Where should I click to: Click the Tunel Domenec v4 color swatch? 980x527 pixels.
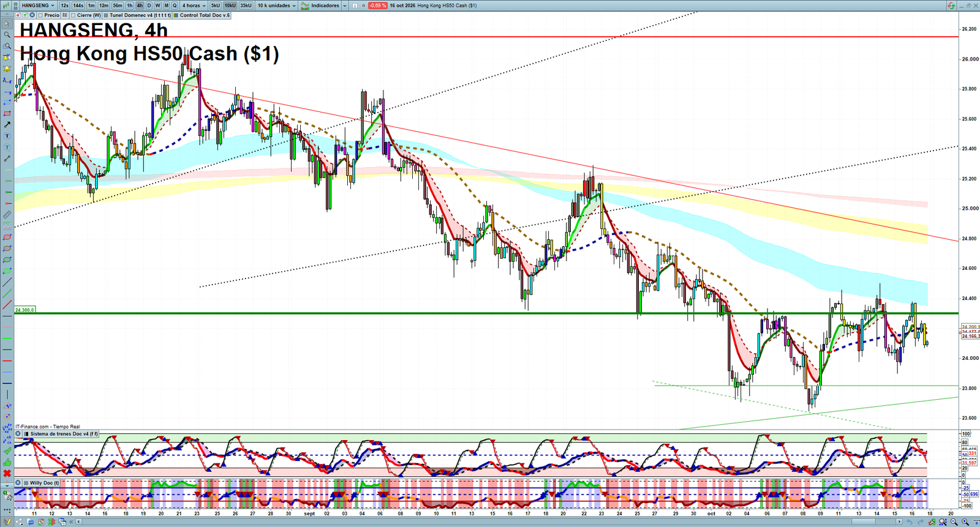click(x=107, y=15)
